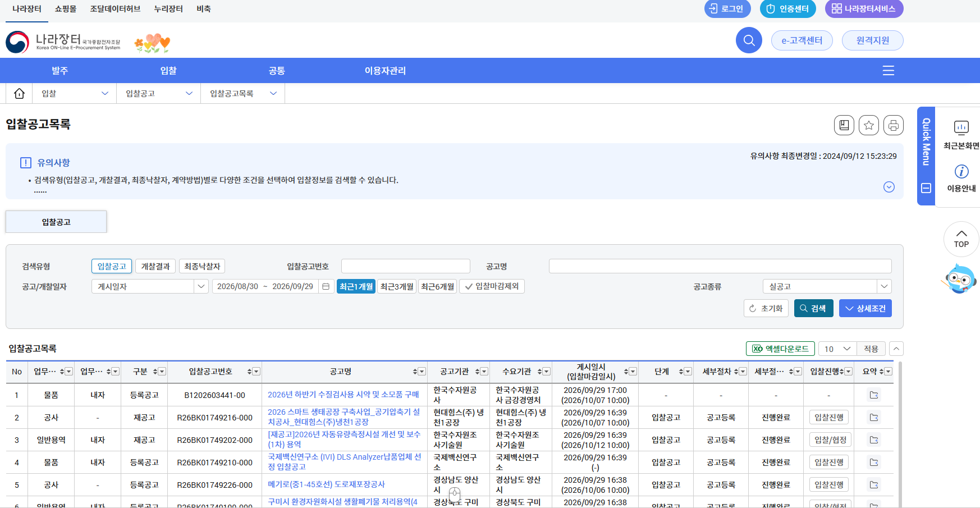Collapse Quick Menu with minus icon
This screenshot has height=508, width=980.
(926, 188)
